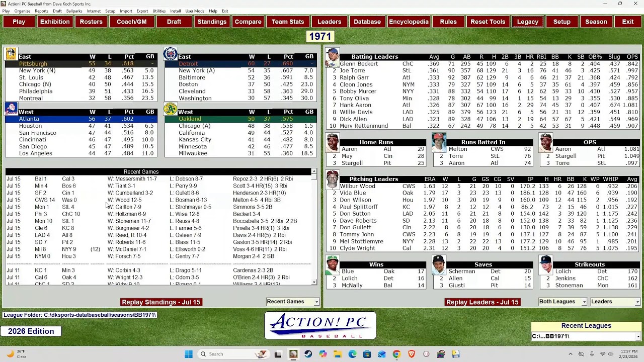
Task: Click the Compare button
Action: tap(248, 22)
